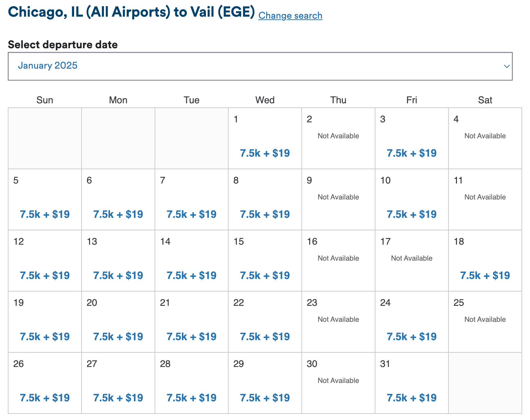Select January 22 departure fare

tap(265, 337)
